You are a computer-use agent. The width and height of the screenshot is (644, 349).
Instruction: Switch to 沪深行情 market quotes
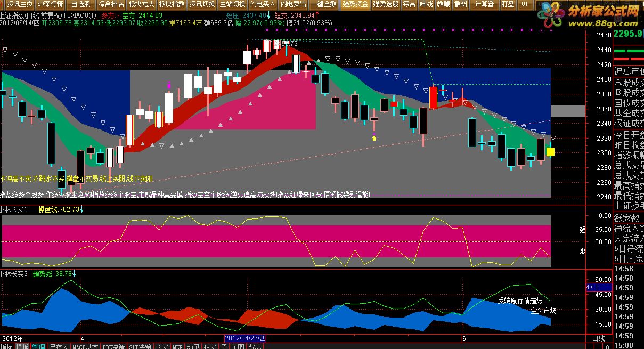[50, 4]
